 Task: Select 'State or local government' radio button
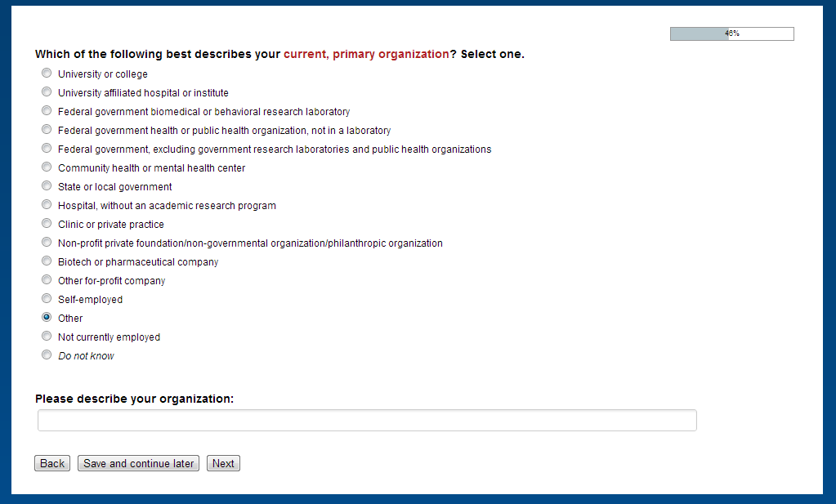point(47,186)
